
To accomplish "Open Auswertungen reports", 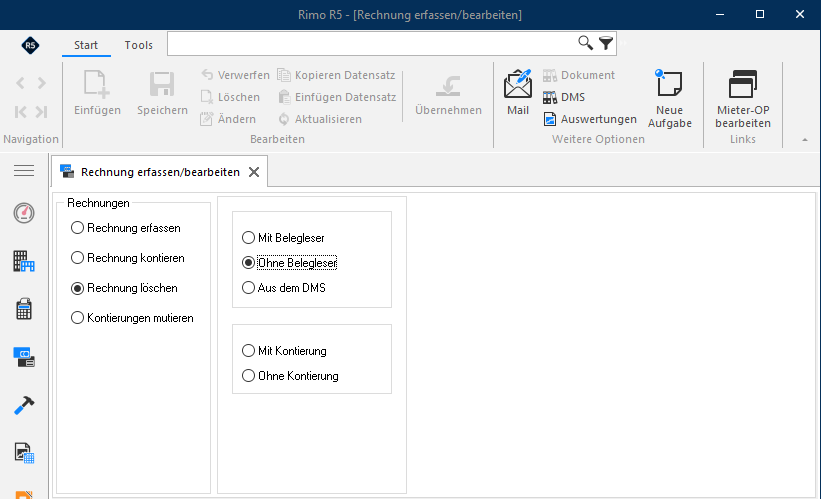I will coord(590,119).
